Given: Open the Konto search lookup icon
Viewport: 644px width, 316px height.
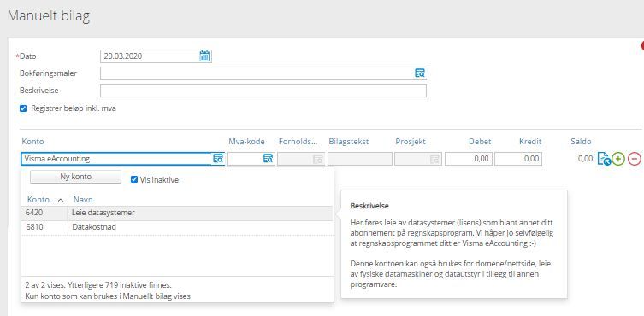Looking at the screenshot, I should click(218, 158).
